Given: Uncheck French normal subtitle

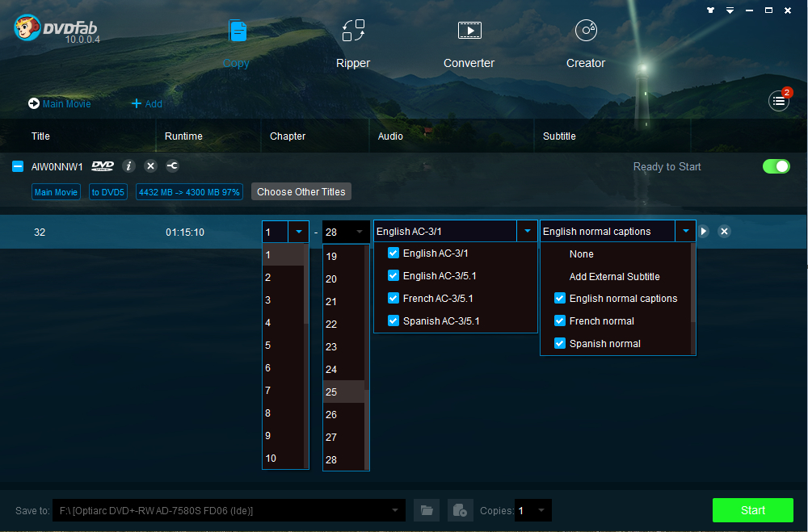Looking at the screenshot, I should (560, 320).
